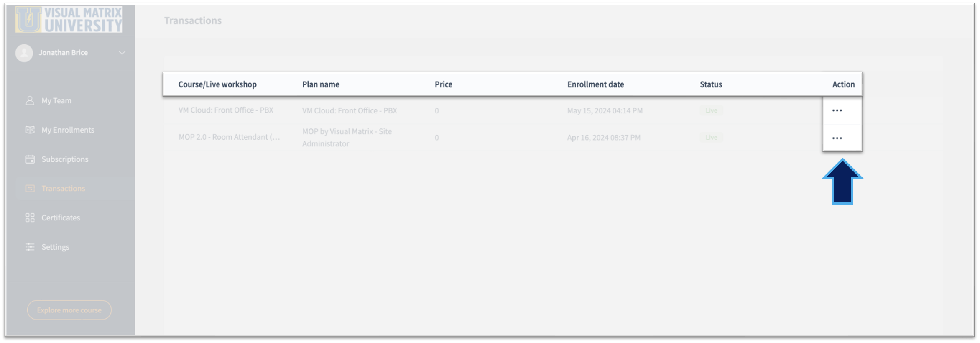Click the Visual Matrix University logo

[x=69, y=20]
